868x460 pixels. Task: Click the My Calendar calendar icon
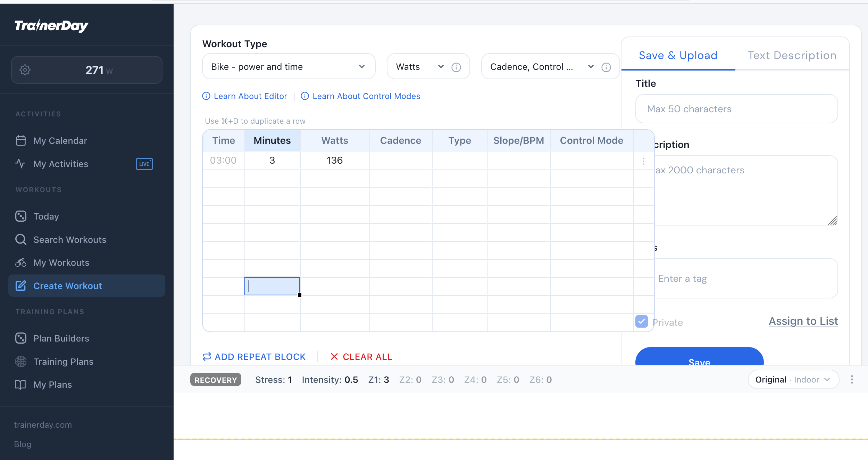tap(21, 140)
